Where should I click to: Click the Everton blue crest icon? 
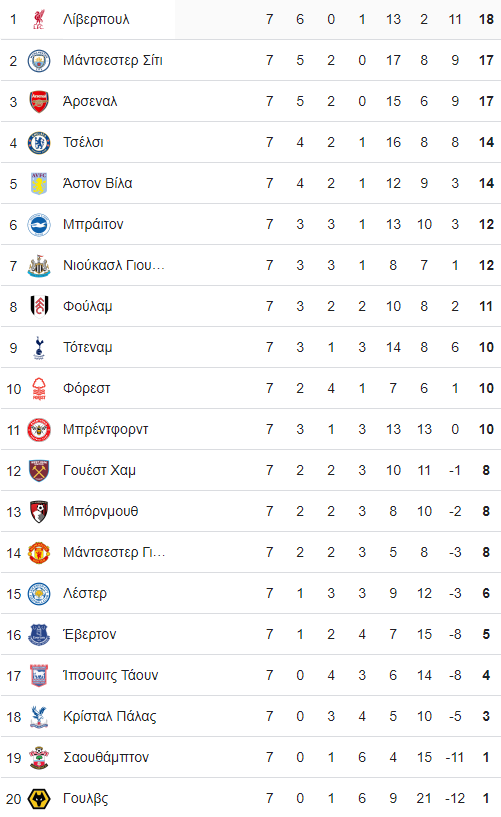(x=39, y=635)
